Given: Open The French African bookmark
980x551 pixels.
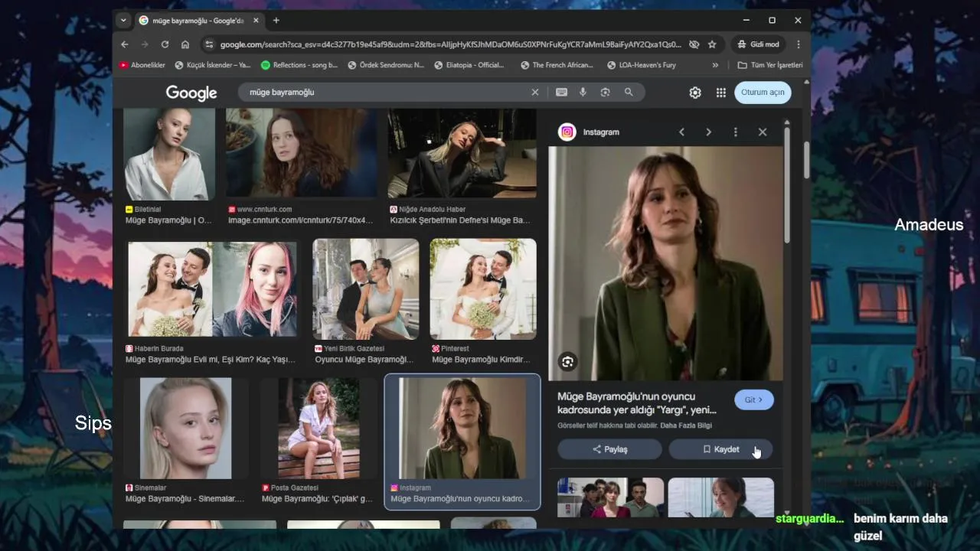Looking at the screenshot, I should 557,65.
